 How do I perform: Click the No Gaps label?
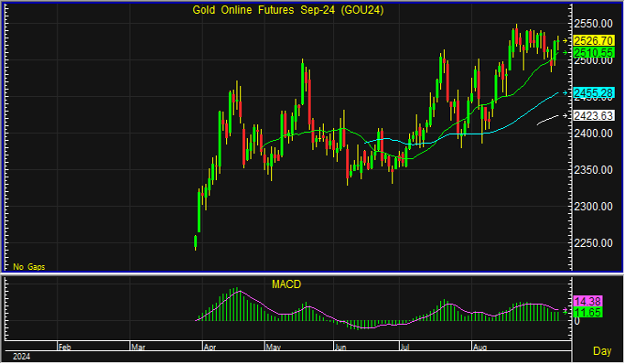tap(29, 267)
